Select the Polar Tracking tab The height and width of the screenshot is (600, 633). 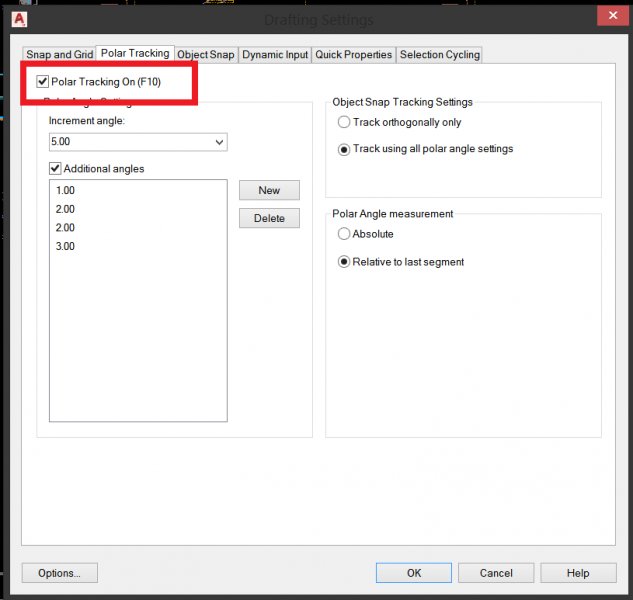135,53
